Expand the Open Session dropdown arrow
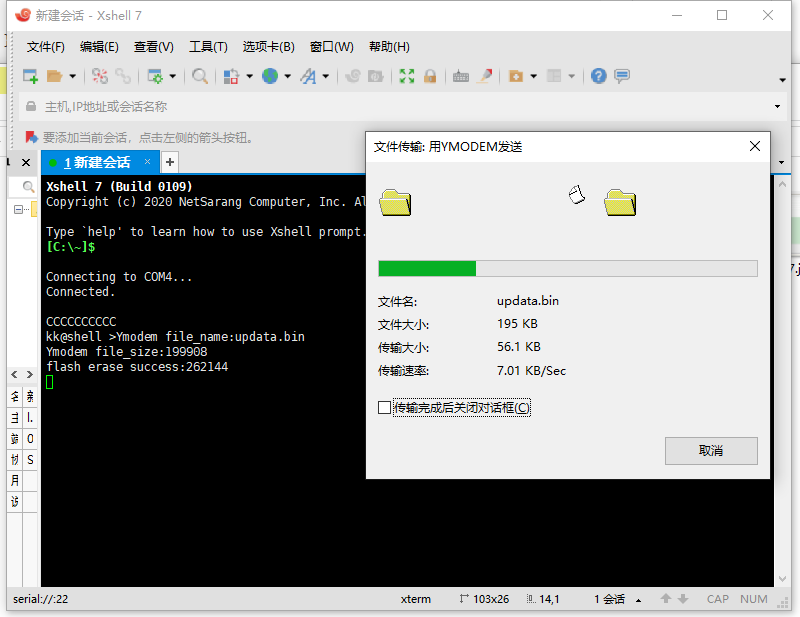Screen dimensions: 800x617 pos(72,77)
